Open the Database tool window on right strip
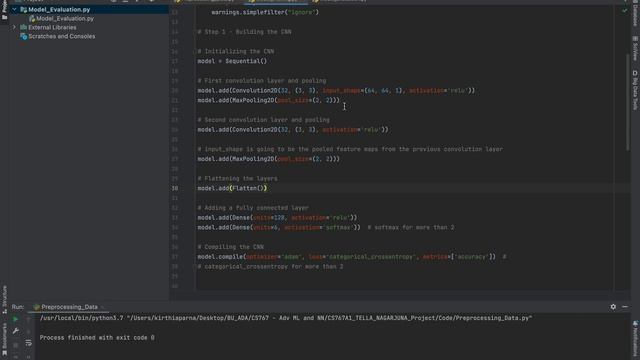The width and height of the screenshot is (640, 360). click(635, 13)
